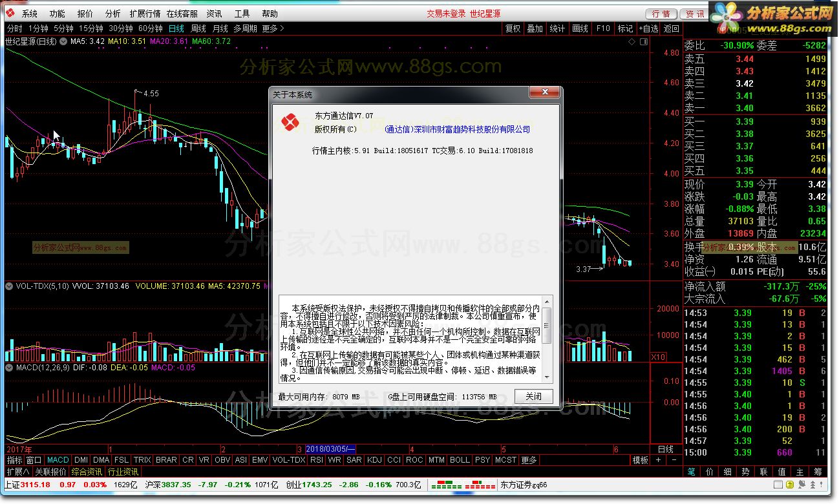The width and height of the screenshot is (839, 504).
Task: Select the DMI indicator tab
Action: click(81, 460)
